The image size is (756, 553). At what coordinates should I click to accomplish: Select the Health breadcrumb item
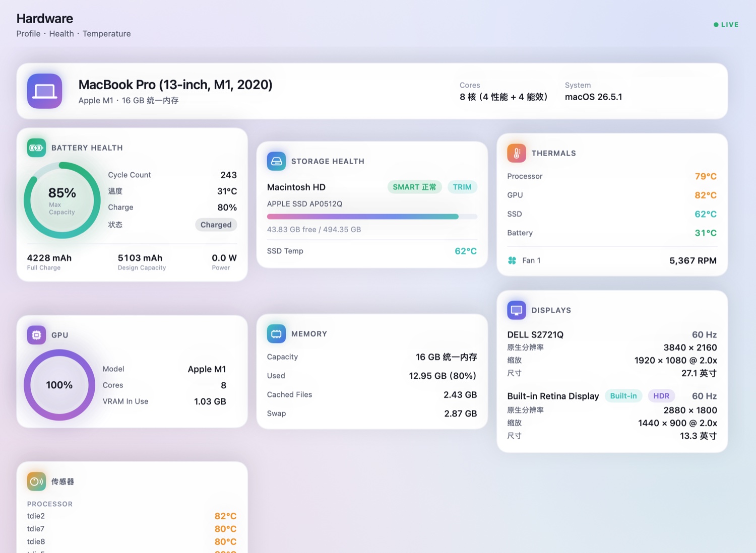tap(61, 34)
